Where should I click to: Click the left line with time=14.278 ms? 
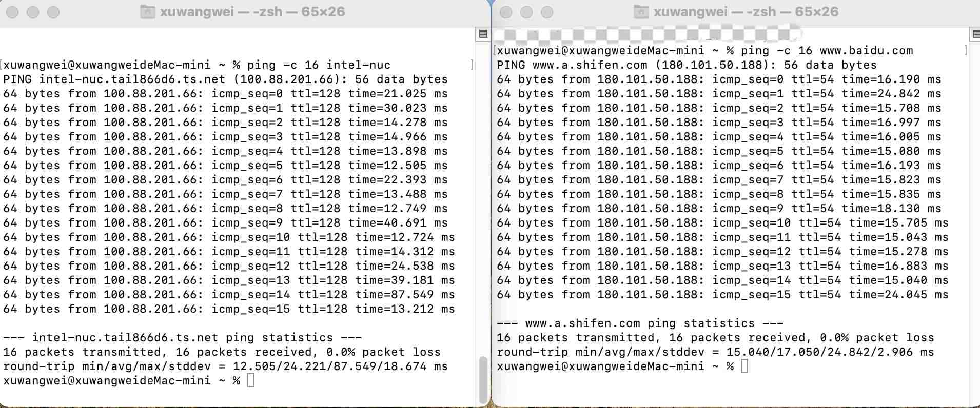226,123
